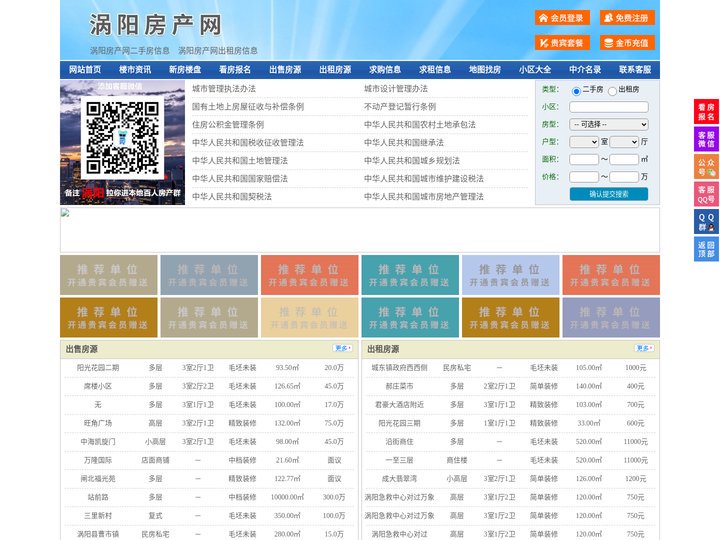Viewport: 720px width, 540px height.
Task: Click the minimum 价格 input field
Action: 584,177
